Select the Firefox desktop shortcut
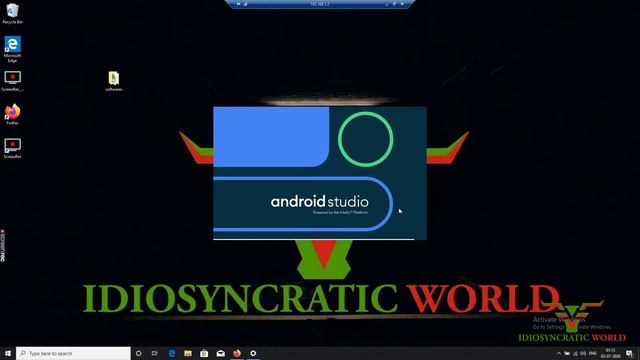Screen dimensions: 640x360 tap(12, 114)
